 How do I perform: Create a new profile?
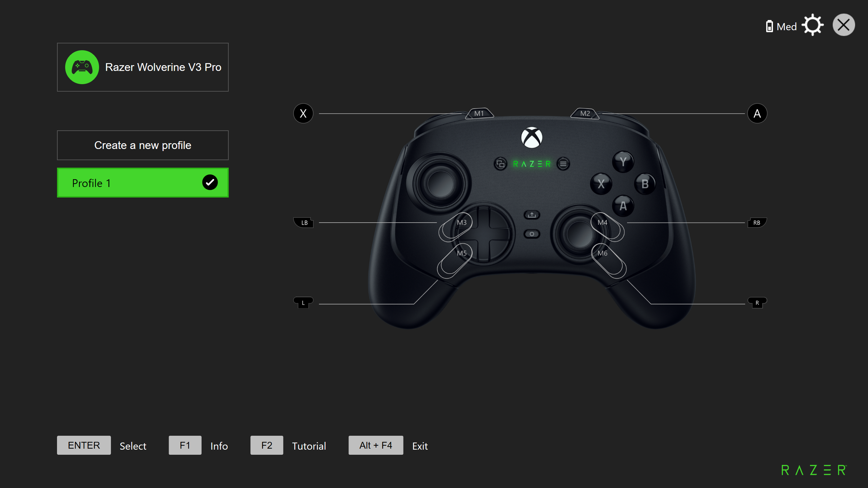pyautogui.click(x=143, y=145)
